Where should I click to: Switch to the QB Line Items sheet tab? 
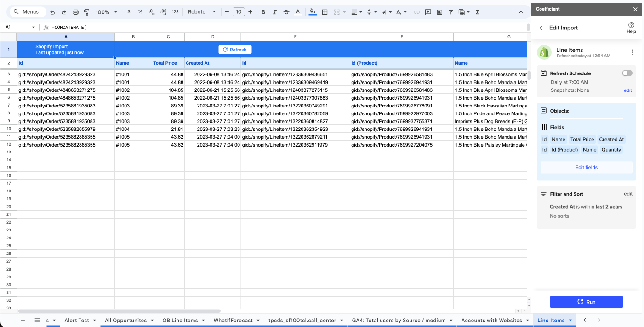[180, 320]
